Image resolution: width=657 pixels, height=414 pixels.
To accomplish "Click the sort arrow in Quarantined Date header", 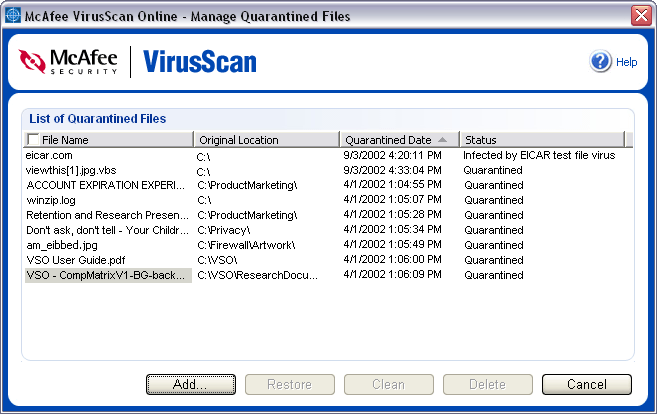I will (442, 140).
